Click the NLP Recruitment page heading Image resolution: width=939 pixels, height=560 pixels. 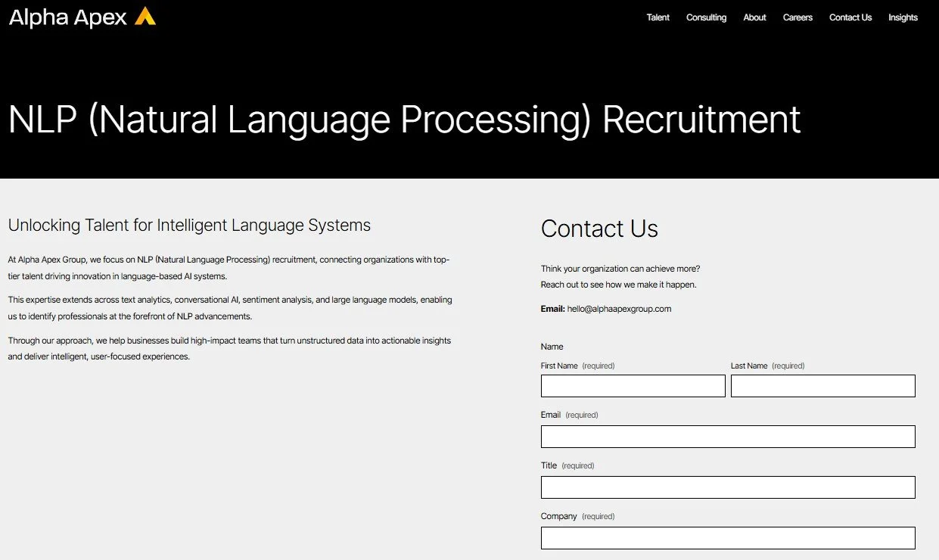(404, 120)
